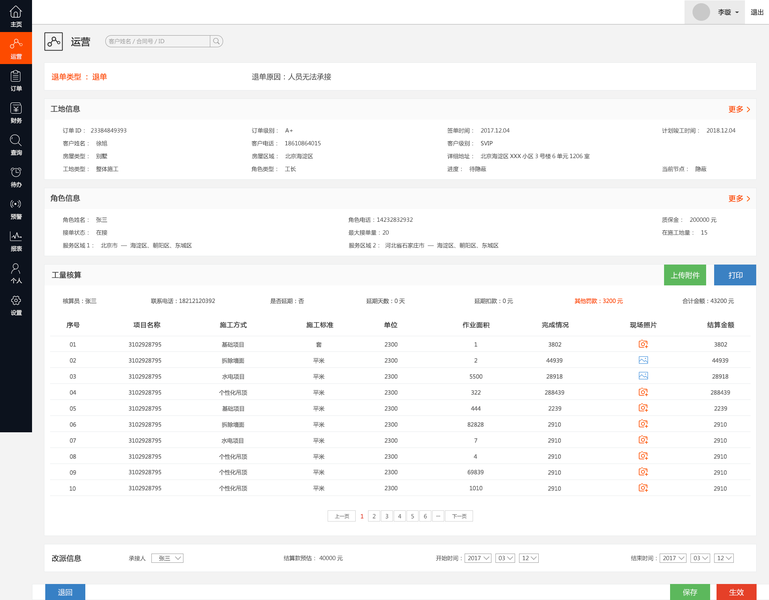The width and height of the screenshot is (769, 600).
Task: Click the 订单ID value 23384849393
Action: pos(108,130)
